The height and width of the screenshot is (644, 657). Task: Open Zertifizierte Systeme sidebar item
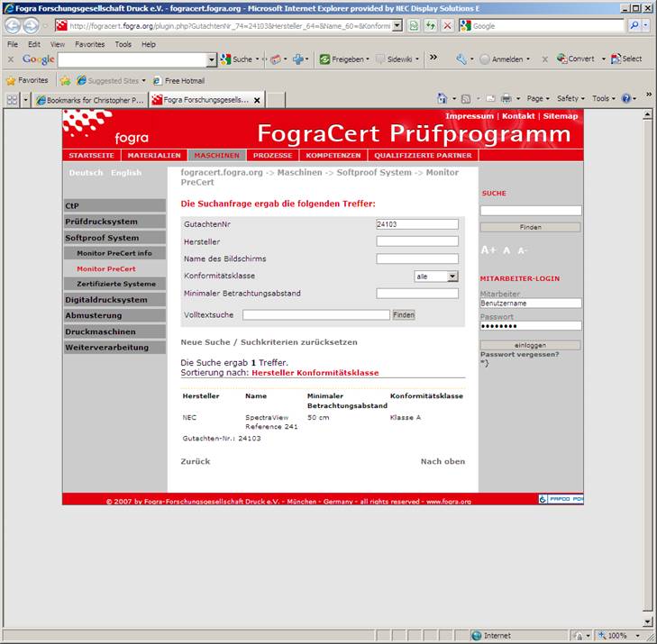[114, 284]
